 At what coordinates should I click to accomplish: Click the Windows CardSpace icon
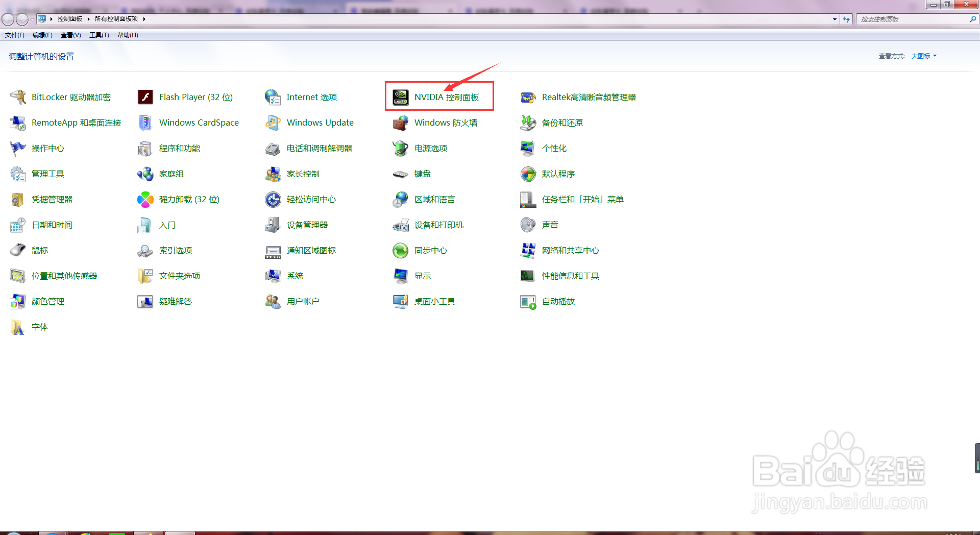(145, 123)
